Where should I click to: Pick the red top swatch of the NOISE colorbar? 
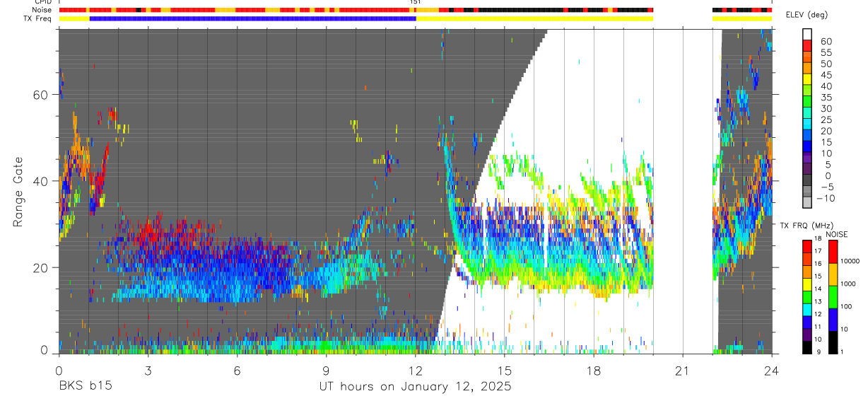(x=833, y=252)
